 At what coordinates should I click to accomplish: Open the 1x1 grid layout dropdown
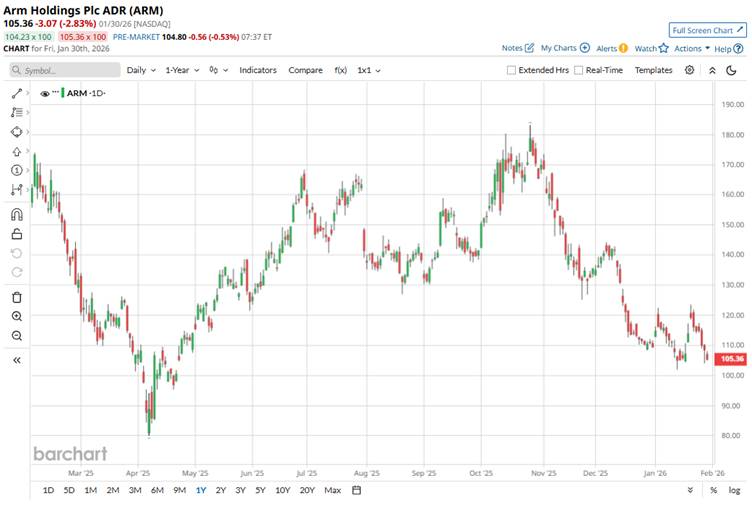[x=369, y=70]
